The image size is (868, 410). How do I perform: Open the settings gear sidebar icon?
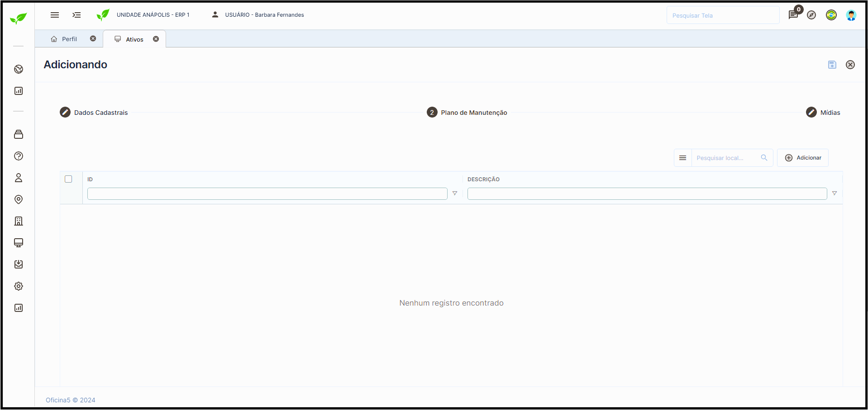tap(19, 286)
